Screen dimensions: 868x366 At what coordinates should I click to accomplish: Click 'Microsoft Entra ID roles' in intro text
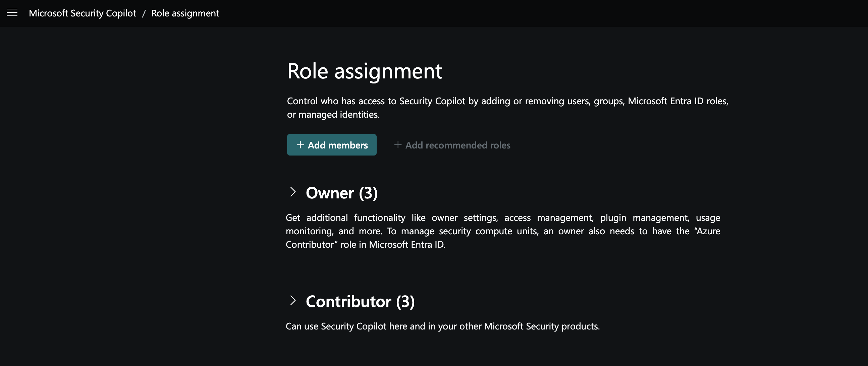point(677,101)
